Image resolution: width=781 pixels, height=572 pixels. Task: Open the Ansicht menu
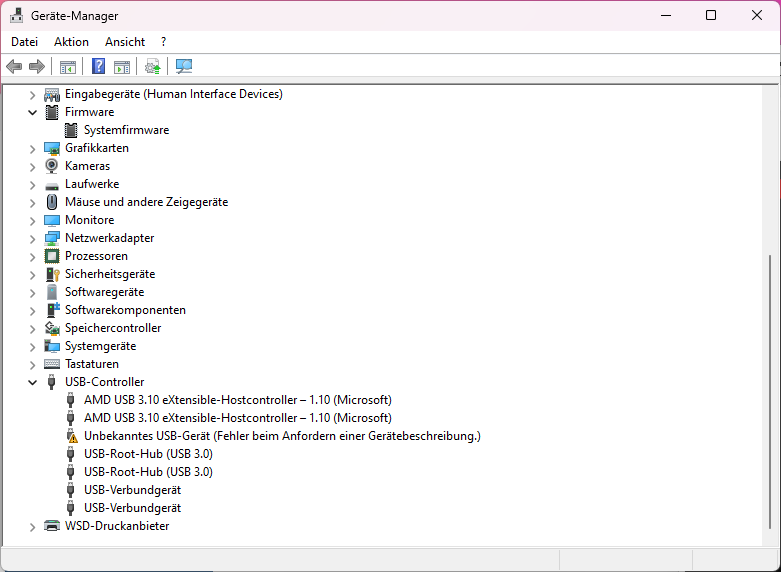[x=125, y=42]
